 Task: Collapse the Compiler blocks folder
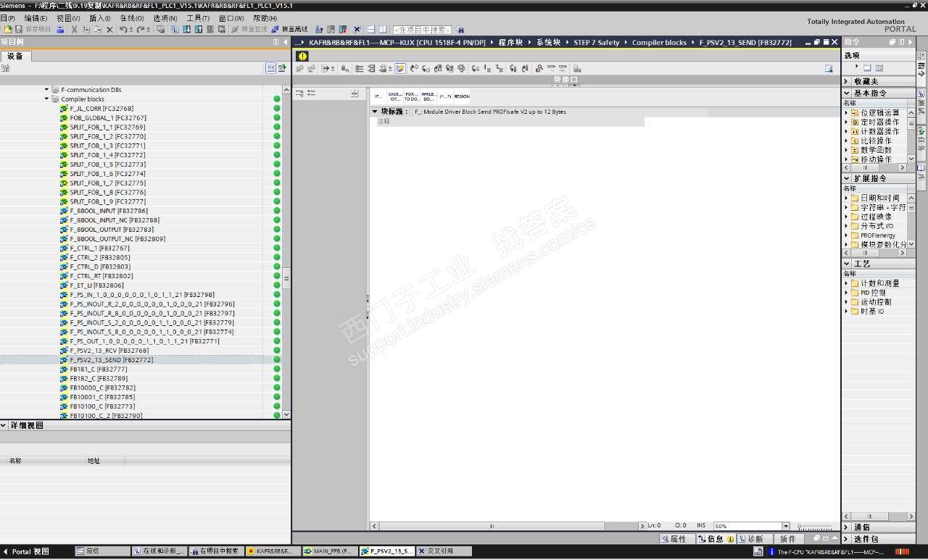pos(46,99)
